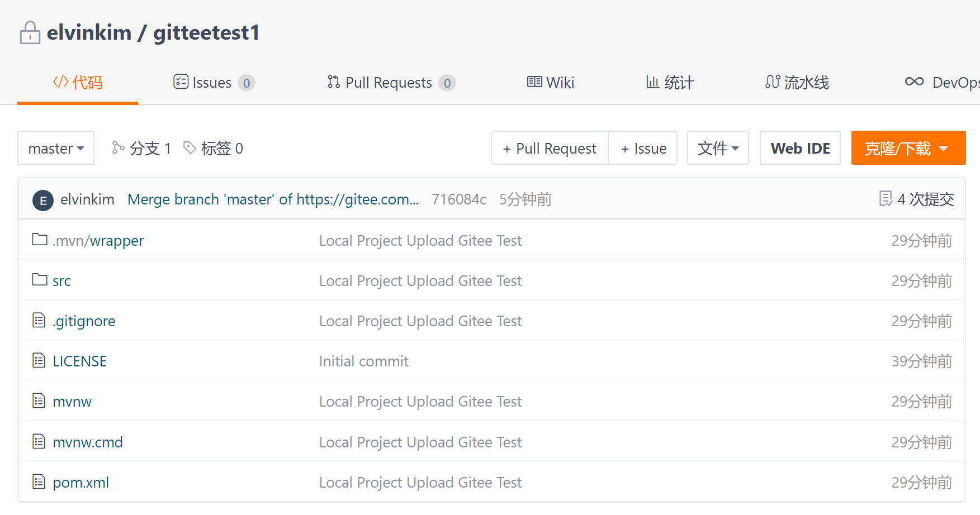Viewport: 980px width, 515px height.
Task: Open the 克隆/下载 dropdown
Action: (x=908, y=148)
